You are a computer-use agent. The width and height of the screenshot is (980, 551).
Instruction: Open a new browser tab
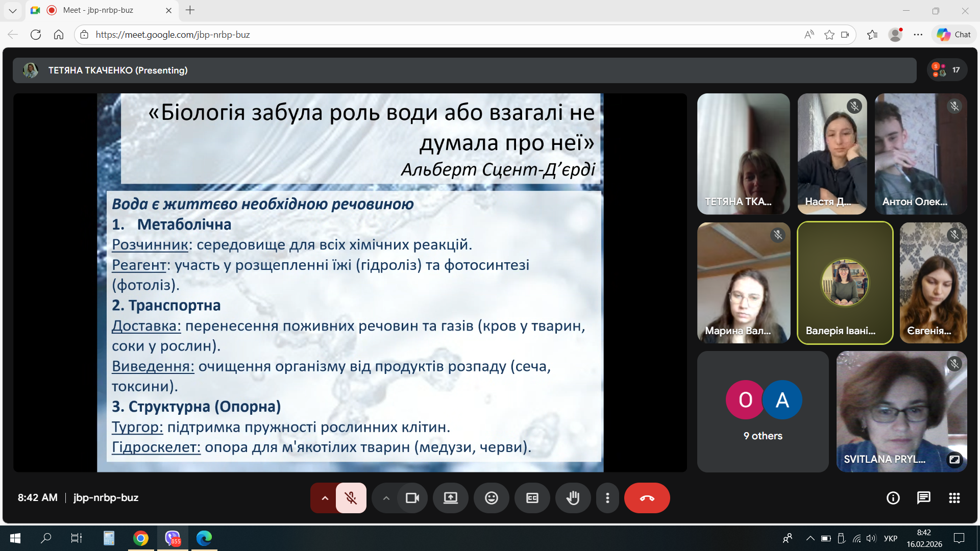[190, 10]
